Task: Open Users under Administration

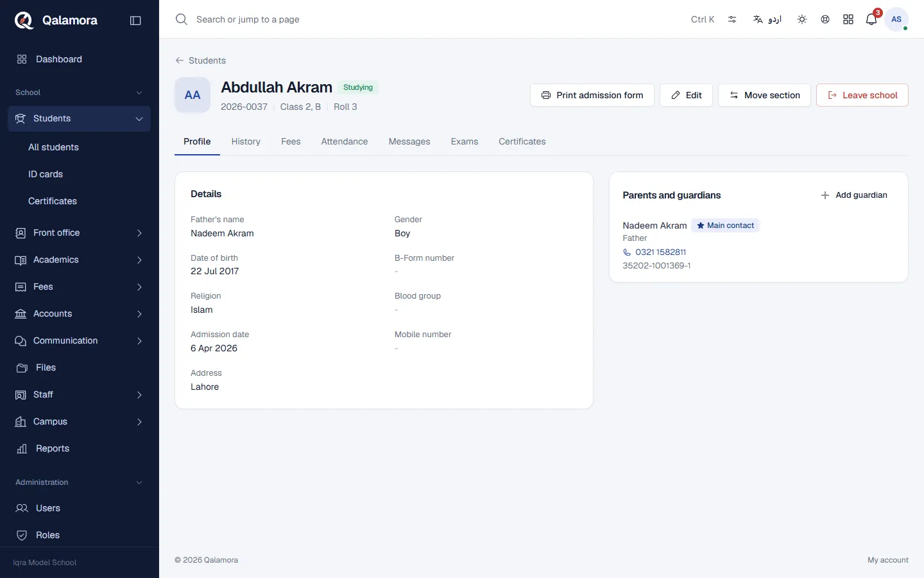Action: (80, 508)
